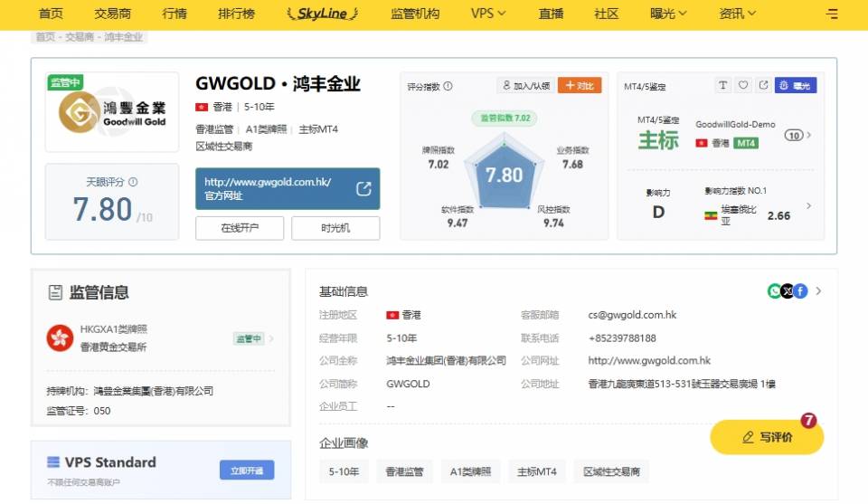Screen dimensions: 868x504
Task: Click the 主标MT4 enterprise tag
Action: point(537,471)
